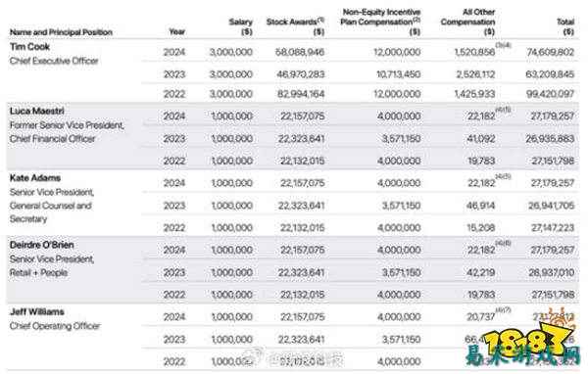Screen dimensions: 588x374
Task: Select the Kate Adams name
Action: [x=35, y=177]
